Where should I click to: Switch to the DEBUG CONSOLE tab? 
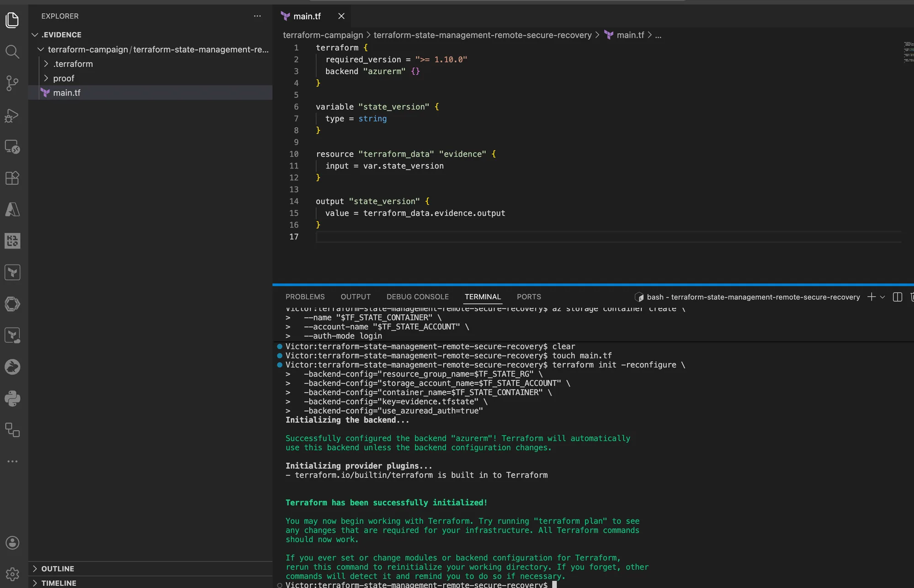tap(418, 297)
